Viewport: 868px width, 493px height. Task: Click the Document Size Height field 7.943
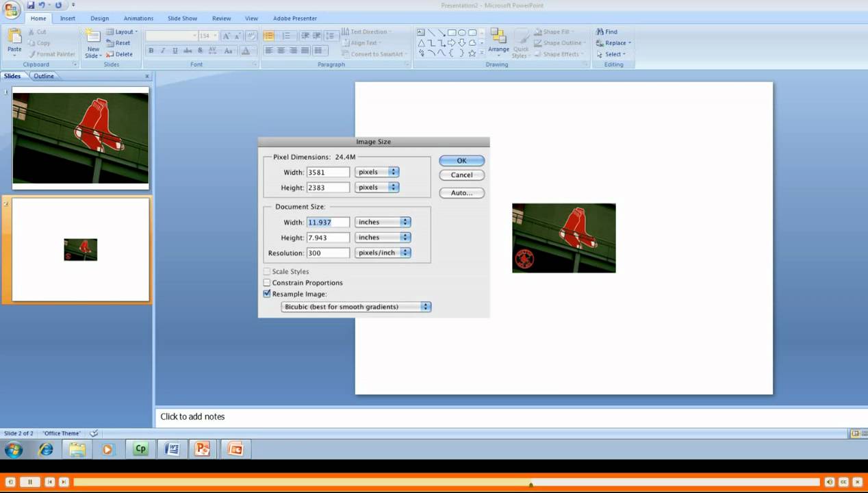328,237
